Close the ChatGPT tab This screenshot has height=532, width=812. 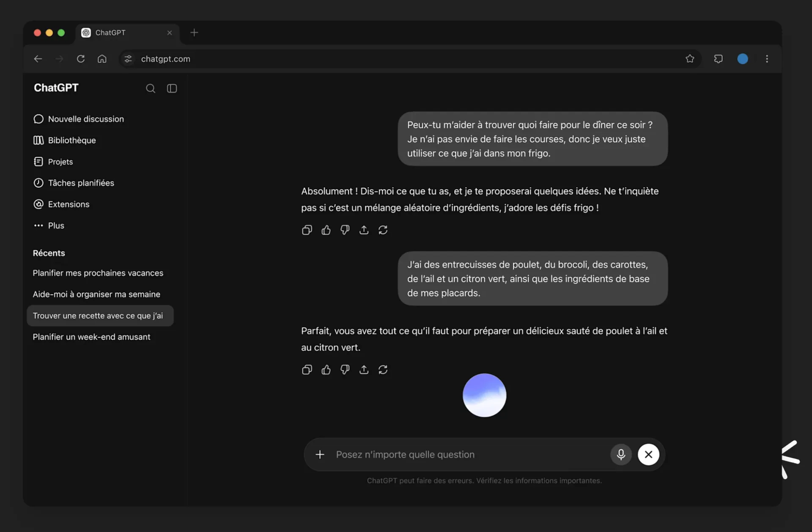tap(170, 33)
